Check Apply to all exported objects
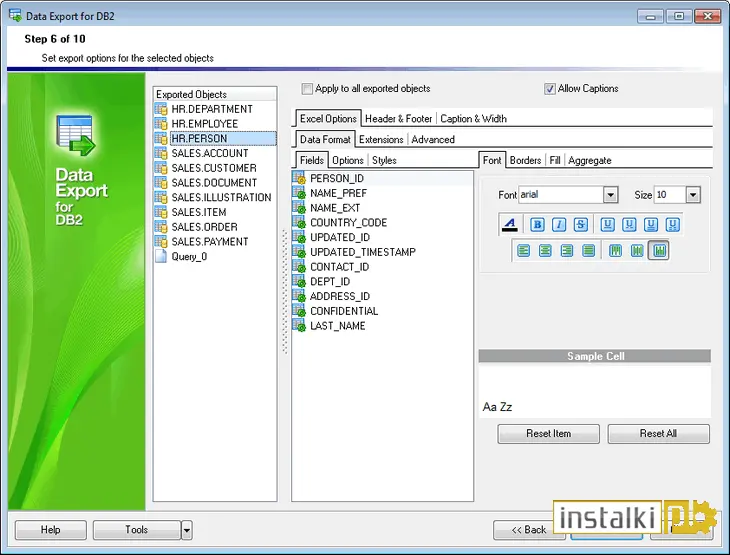The width and height of the screenshot is (730, 555). (x=307, y=88)
